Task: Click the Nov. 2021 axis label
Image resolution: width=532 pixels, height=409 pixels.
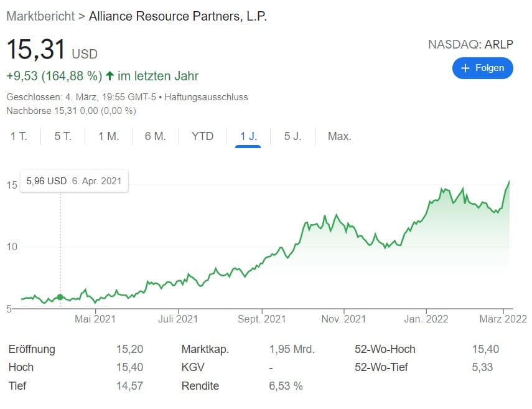Action: pyautogui.click(x=343, y=319)
